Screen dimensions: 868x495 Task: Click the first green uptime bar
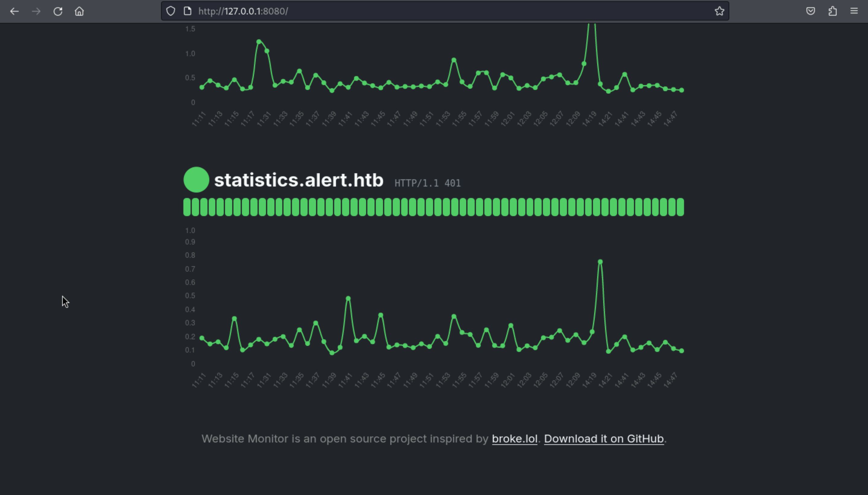[x=187, y=207]
